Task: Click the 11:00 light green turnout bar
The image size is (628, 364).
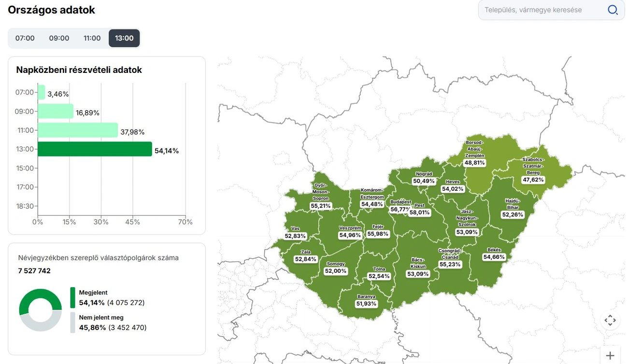Action: tap(77, 130)
